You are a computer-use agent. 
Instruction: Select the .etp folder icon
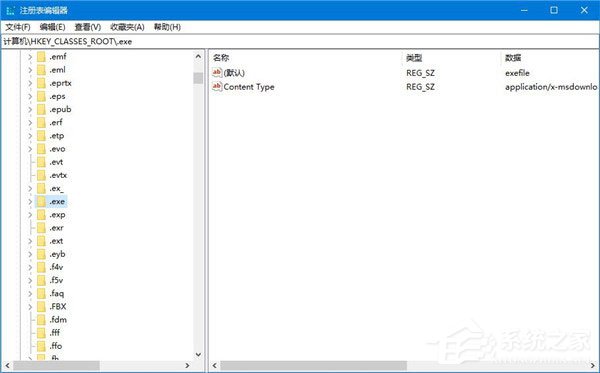[x=41, y=136]
